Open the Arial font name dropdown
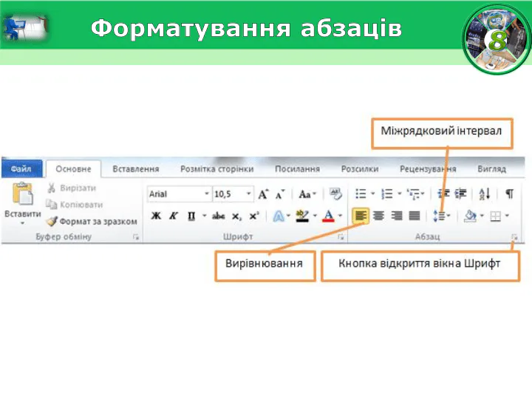532x399 pixels. (x=180, y=194)
